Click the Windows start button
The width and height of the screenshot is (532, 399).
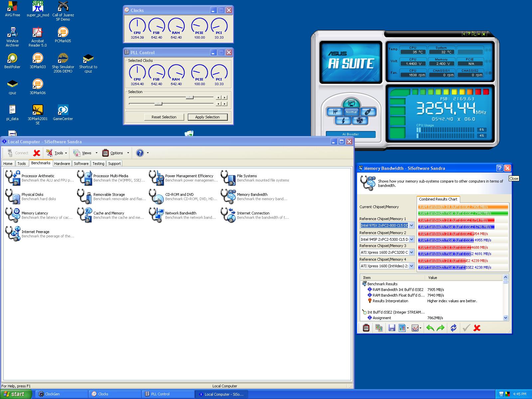point(16,394)
